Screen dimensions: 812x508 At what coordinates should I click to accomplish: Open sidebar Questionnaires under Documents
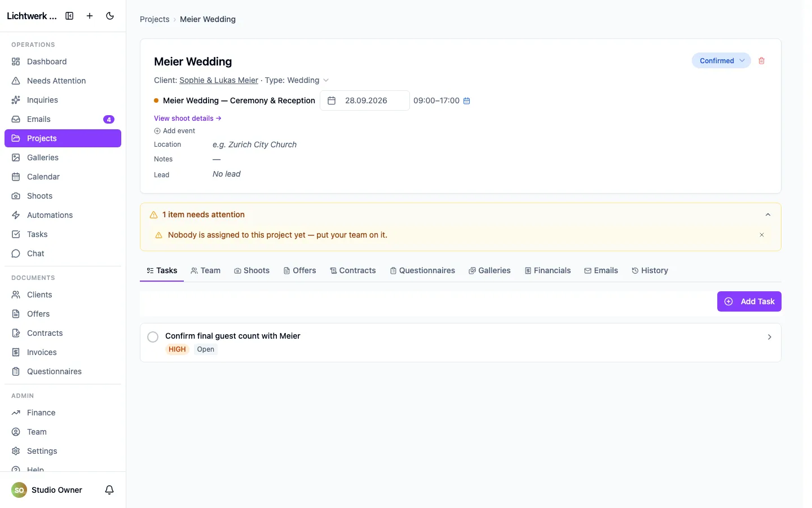point(63,371)
